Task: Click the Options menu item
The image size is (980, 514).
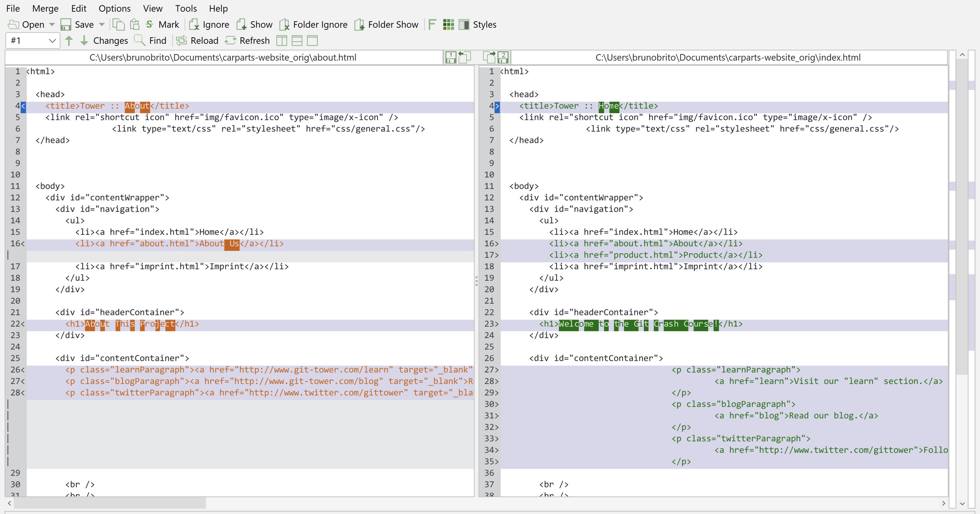Action: [115, 8]
